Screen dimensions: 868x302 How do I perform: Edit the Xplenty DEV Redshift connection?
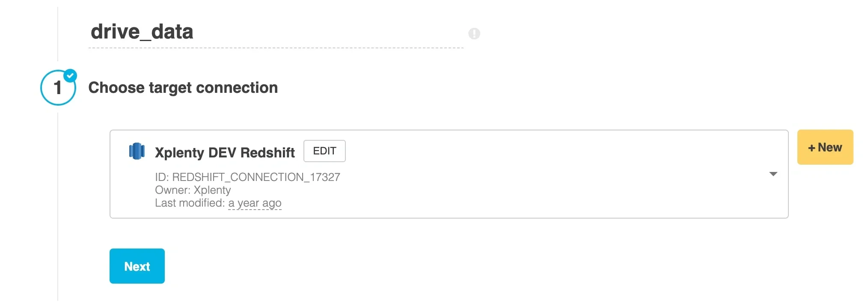click(324, 151)
